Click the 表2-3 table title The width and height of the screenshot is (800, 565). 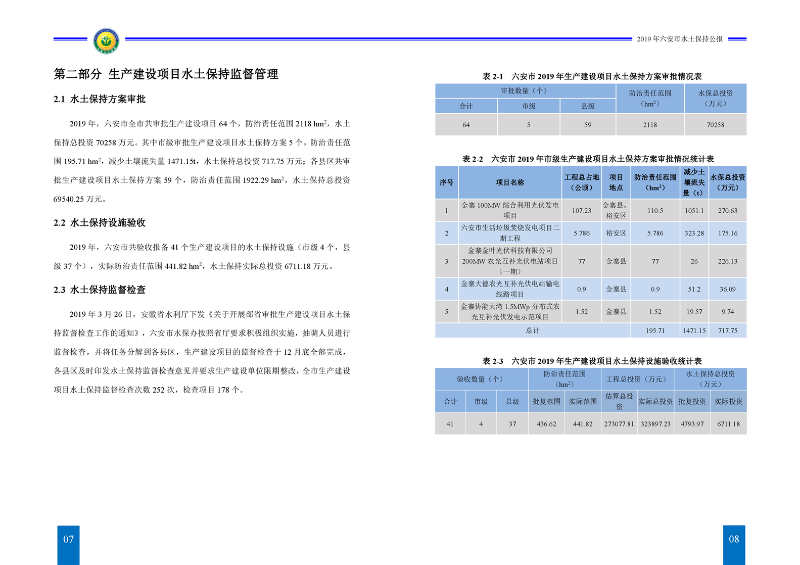pyautogui.click(x=592, y=360)
